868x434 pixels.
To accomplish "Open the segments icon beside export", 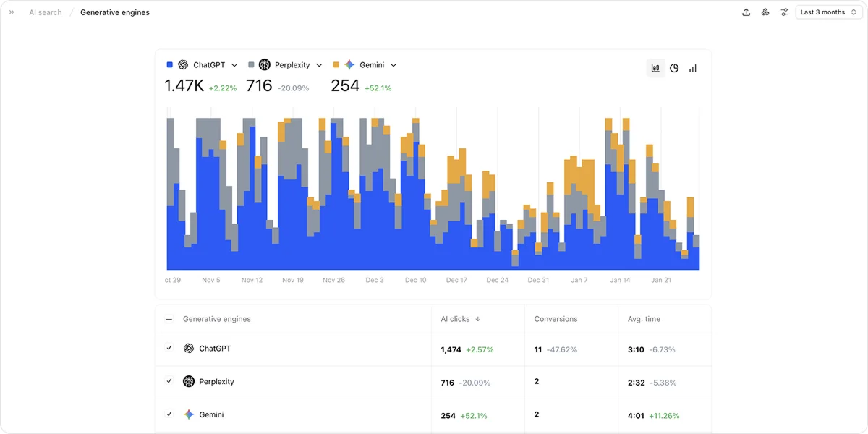I will (x=765, y=12).
